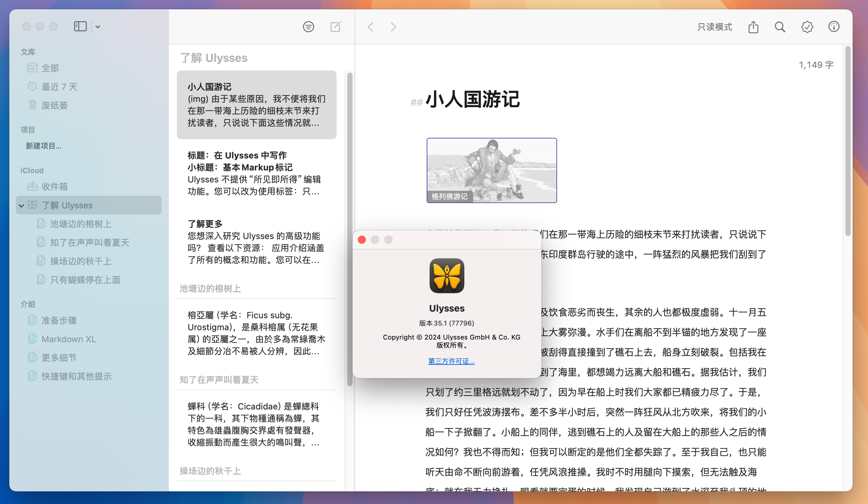
Task: Click the Gulliver image thumbnail
Action: (x=492, y=170)
